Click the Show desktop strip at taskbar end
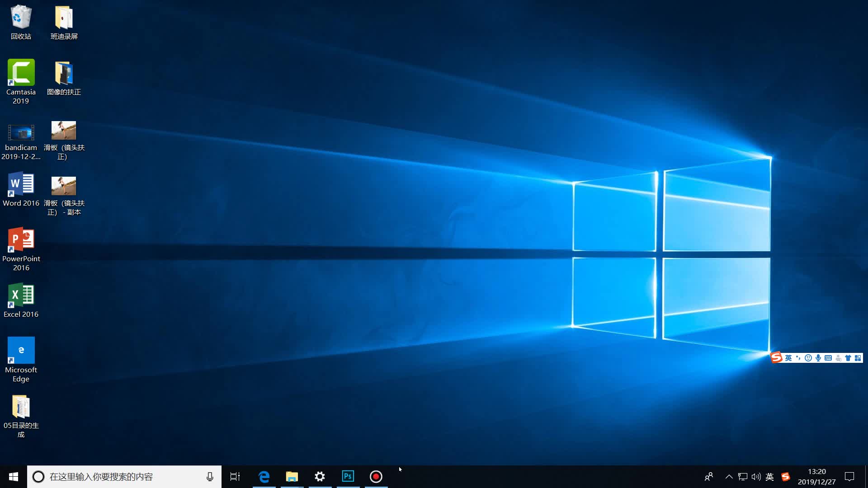Screen dimensions: 868x488 coord(866,477)
